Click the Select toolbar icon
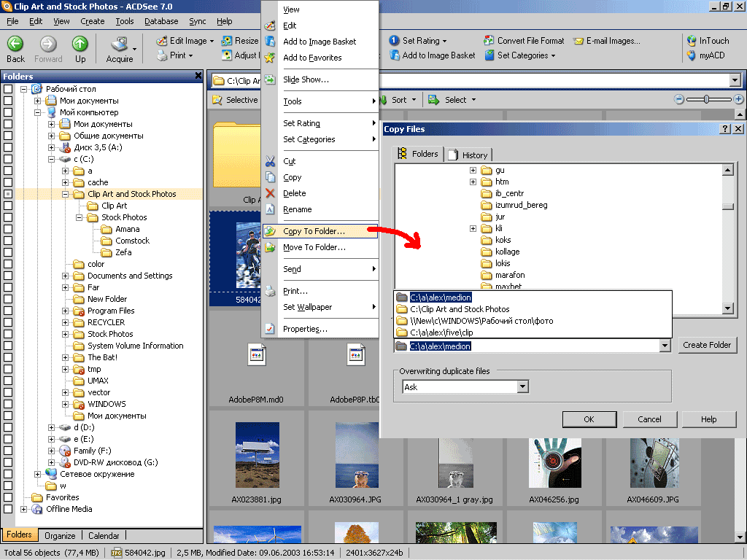This screenshot has height=560, width=747. tap(433, 100)
